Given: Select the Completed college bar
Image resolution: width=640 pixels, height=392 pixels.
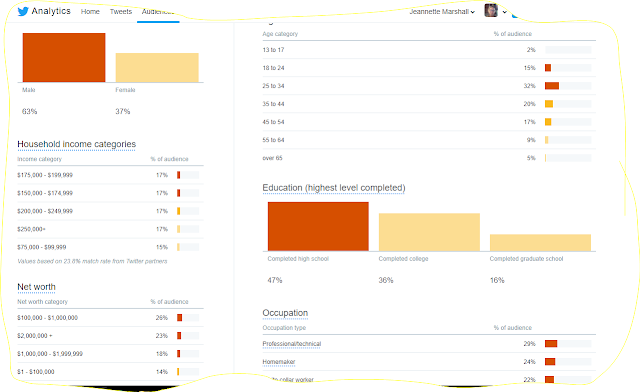Looking at the screenshot, I should [x=429, y=232].
